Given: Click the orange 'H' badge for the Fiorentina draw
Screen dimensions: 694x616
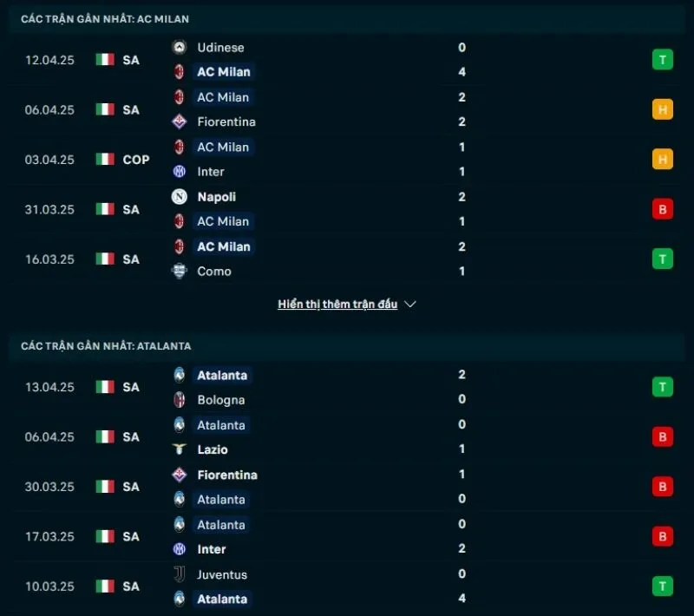Looking at the screenshot, I should (662, 109).
